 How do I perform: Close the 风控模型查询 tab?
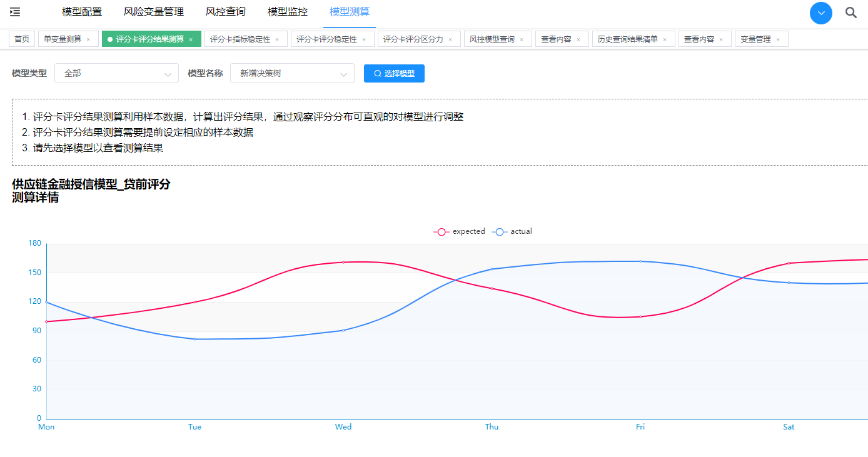(x=522, y=39)
